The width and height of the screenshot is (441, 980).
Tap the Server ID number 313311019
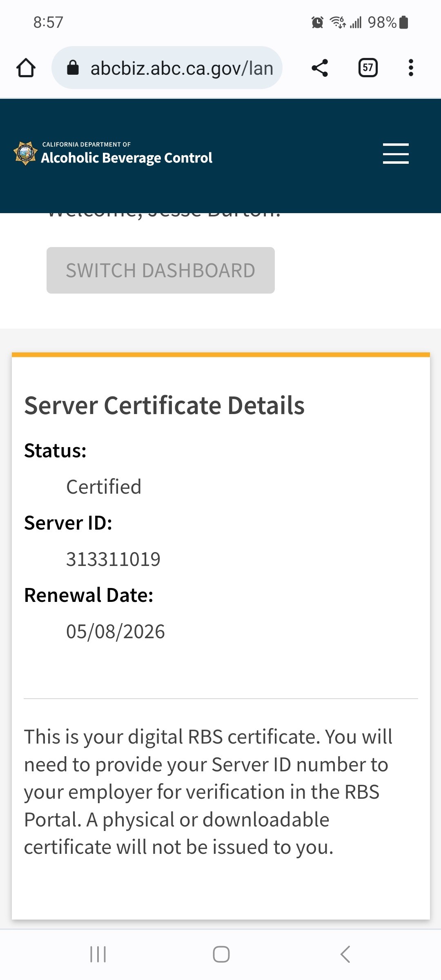[113, 559]
